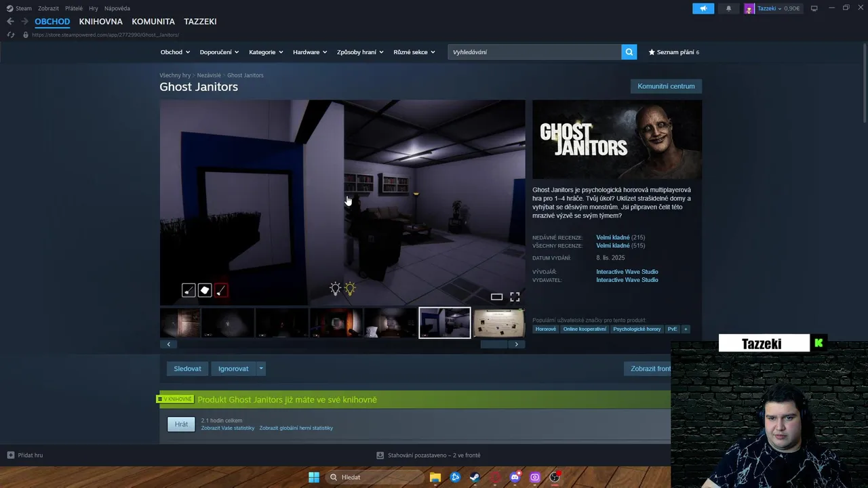Open Steam from the taskbar
The width and height of the screenshot is (868, 488).
[x=475, y=477]
